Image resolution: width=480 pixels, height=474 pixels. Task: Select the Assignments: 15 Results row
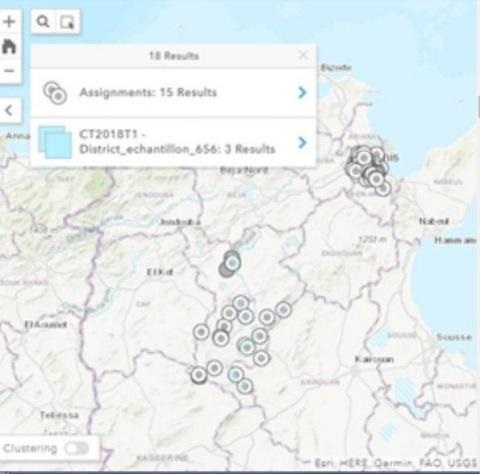[173, 93]
